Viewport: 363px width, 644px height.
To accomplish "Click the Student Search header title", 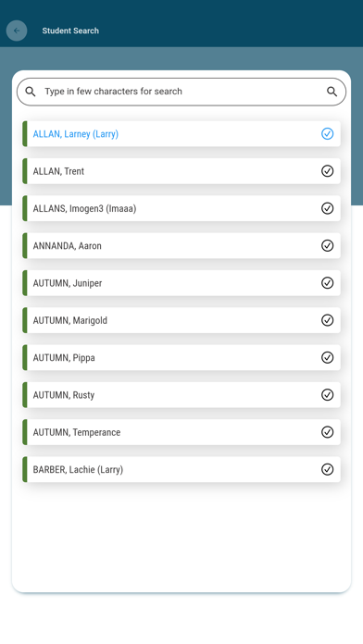I will point(70,31).
